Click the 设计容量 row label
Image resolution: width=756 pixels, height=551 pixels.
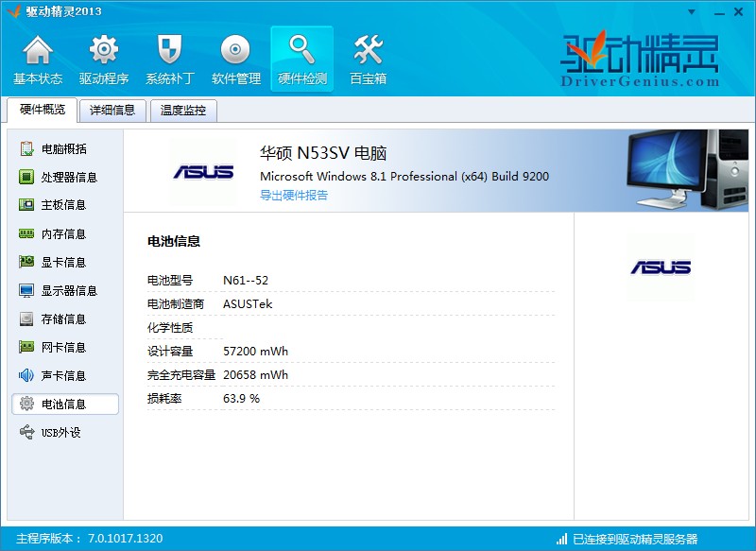click(x=170, y=351)
